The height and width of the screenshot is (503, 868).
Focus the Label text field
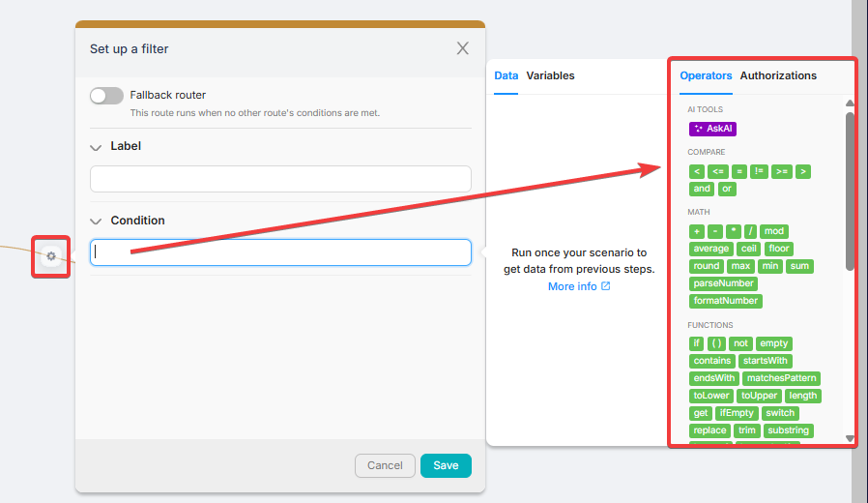[280, 179]
